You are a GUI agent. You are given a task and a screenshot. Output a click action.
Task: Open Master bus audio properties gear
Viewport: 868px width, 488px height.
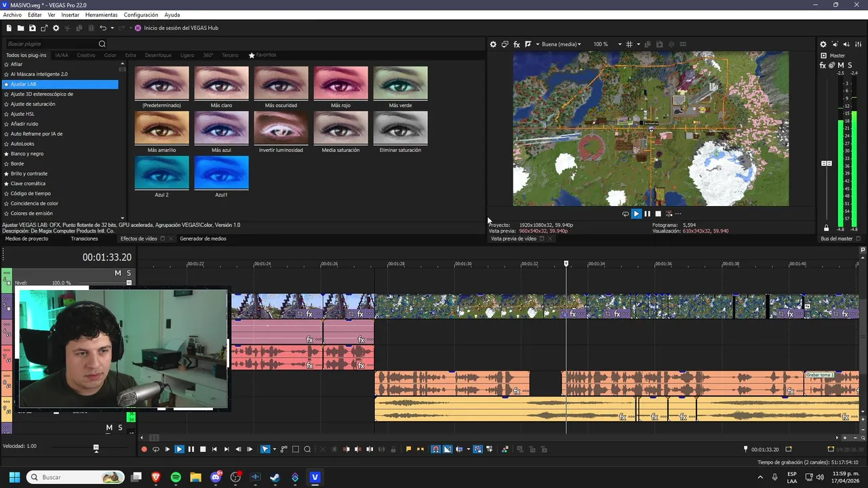click(823, 44)
